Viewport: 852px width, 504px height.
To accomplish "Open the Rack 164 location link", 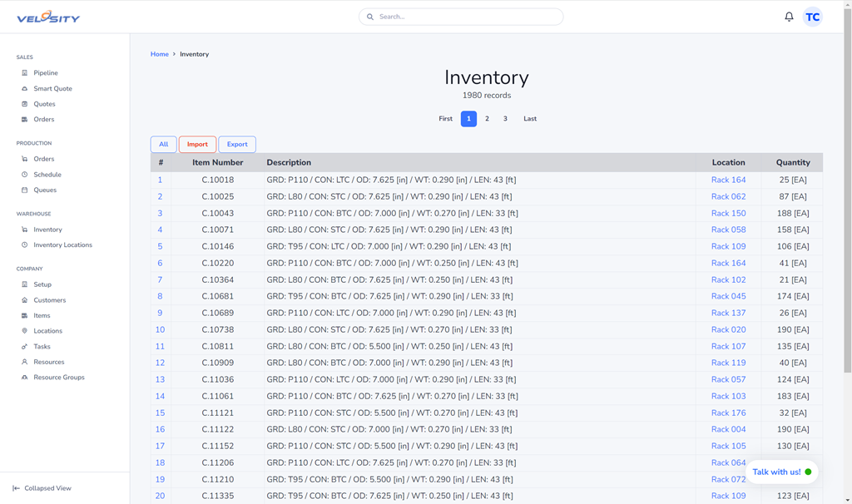I will [728, 180].
